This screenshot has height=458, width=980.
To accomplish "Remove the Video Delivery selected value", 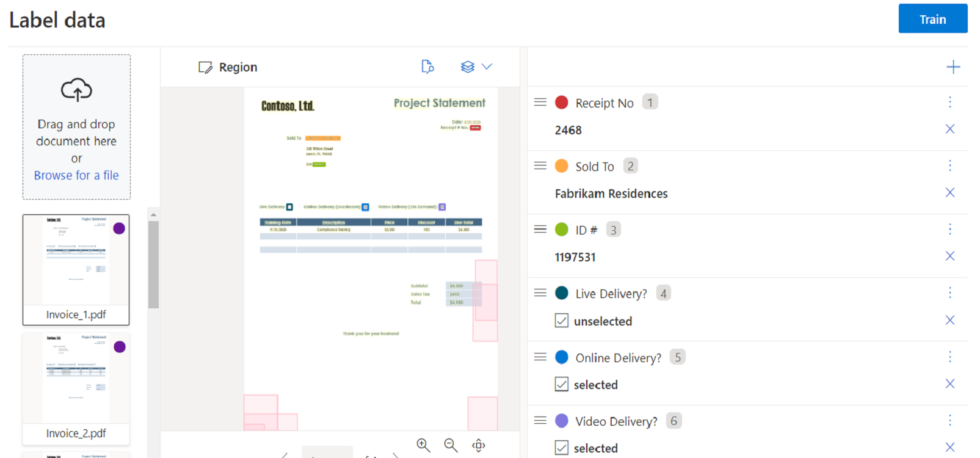I will point(950,447).
